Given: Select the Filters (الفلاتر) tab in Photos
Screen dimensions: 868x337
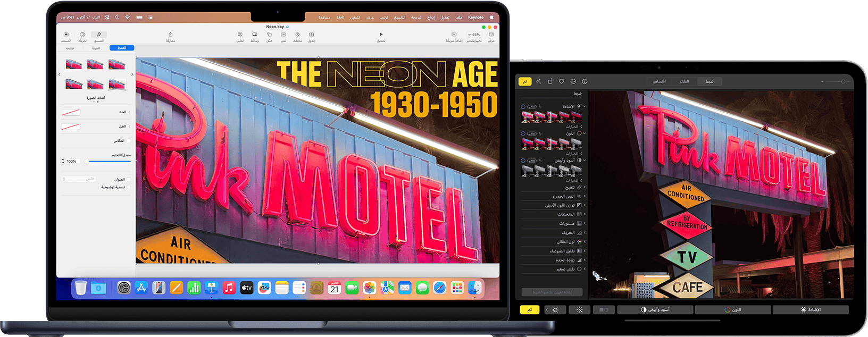Looking at the screenshot, I should 684,81.
